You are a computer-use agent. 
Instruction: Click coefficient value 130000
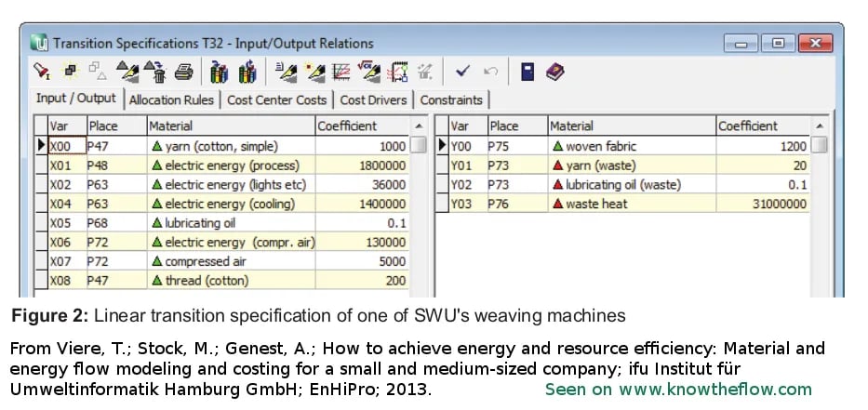[386, 242]
